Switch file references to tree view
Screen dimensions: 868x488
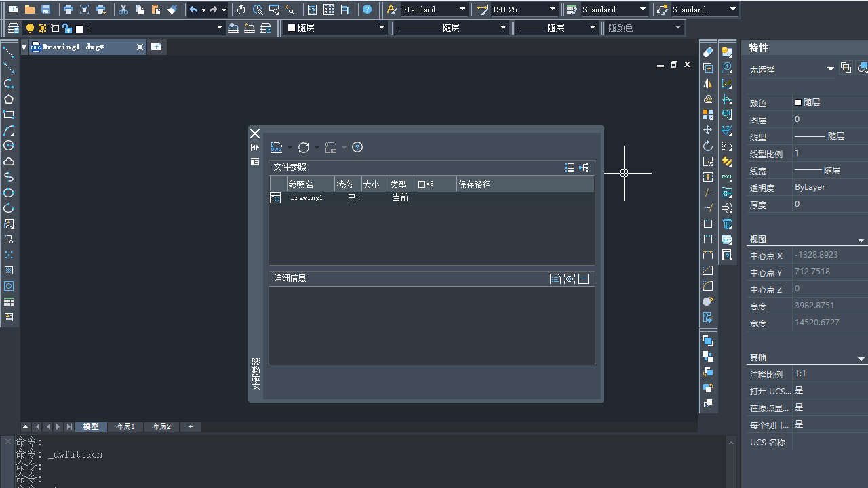point(583,167)
